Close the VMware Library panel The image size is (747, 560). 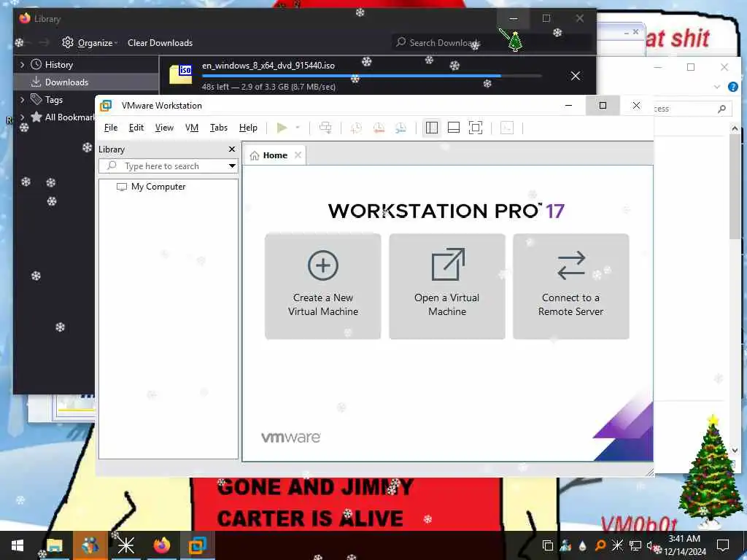pyautogui.click(x=232, y=149)
